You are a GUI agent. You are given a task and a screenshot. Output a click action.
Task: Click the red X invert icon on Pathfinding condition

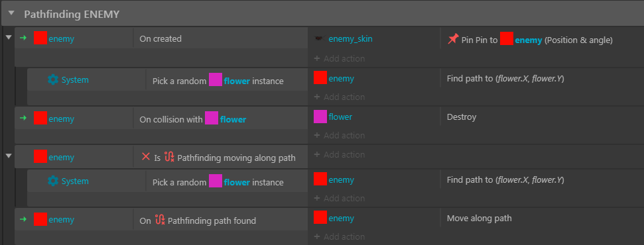(x=145, y=156)
